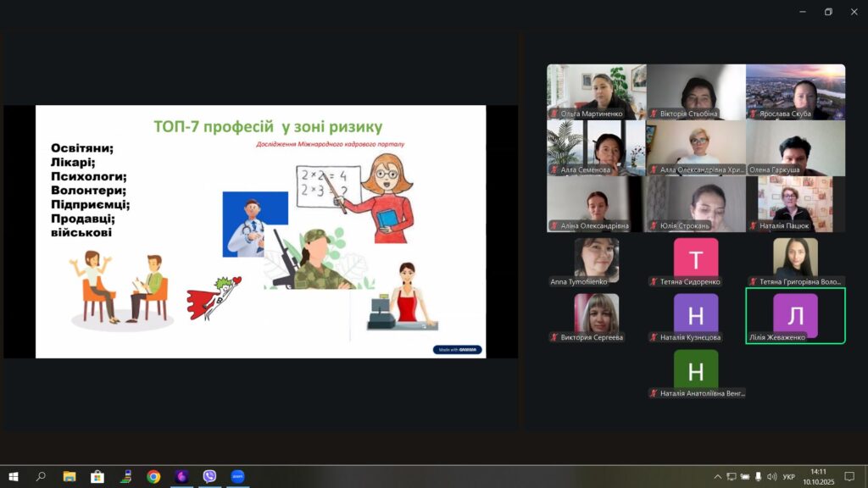Open the clock showing 14:11 10.10.2025

coord(818,476)
